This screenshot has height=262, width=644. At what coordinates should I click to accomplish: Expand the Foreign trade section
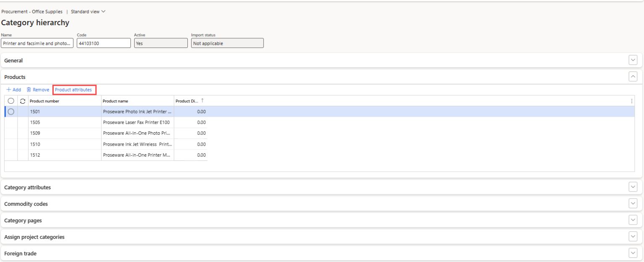point(633,253)
